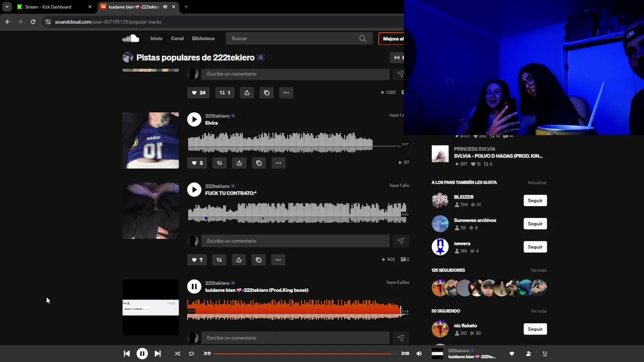This screenshot has height=362, width=644.
Task: Open the Elvira track artwork
Action: tap(150, 140)
